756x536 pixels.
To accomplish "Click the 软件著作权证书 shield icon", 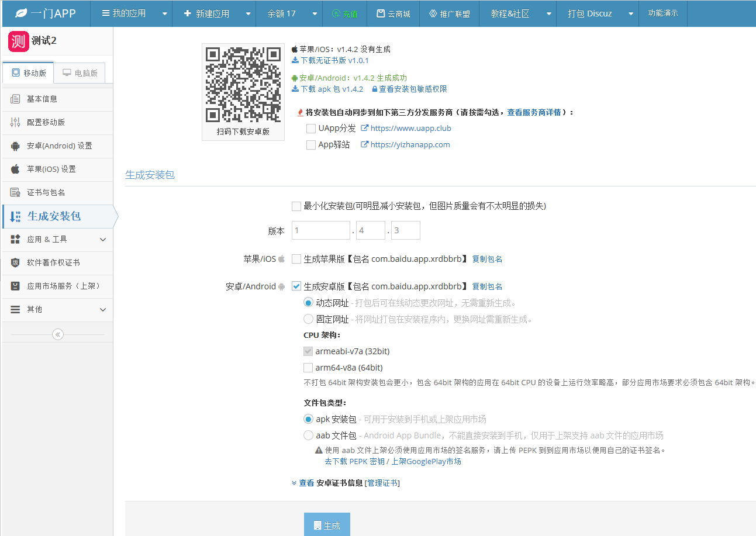I will (15, 262).
